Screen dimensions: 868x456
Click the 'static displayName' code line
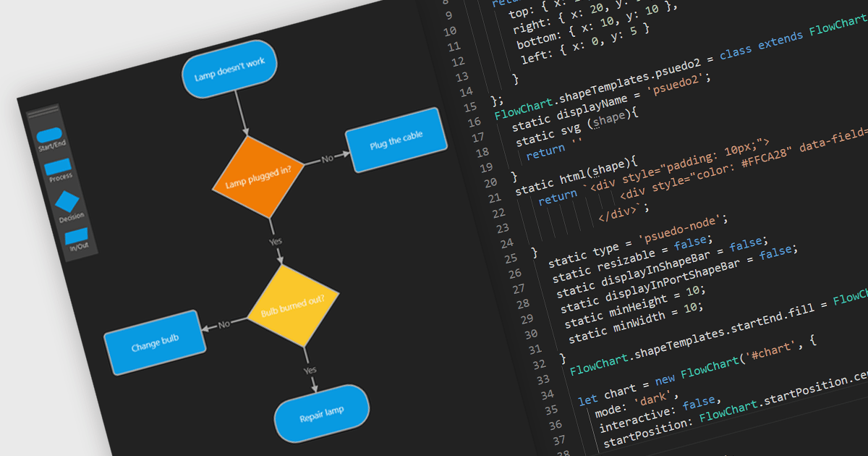point(611,102)
